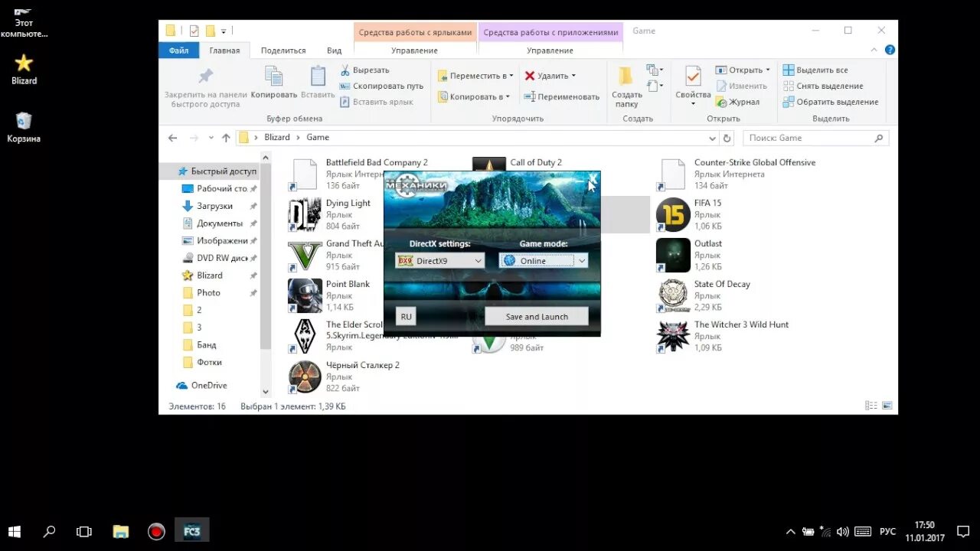Screen dimensions: 980x551
Task: Go back with the left arrow
Action: pyautogui.click(x=173, y=138)
